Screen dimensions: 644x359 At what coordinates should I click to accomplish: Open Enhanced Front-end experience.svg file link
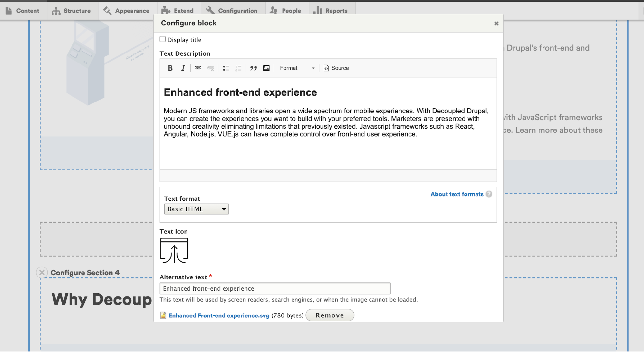click(219, 315)
